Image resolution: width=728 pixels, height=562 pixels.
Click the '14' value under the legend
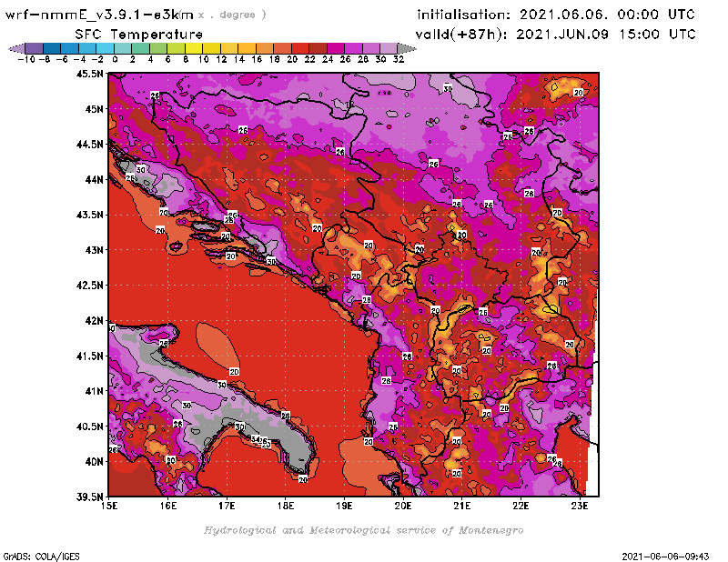[239, 59]
